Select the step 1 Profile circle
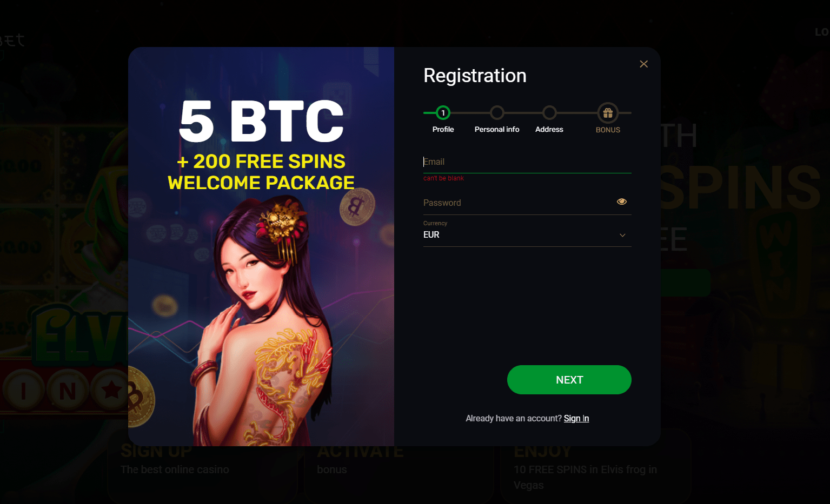Image resolution: width=830 pixels, height=504 pixels. coord(443,113)
